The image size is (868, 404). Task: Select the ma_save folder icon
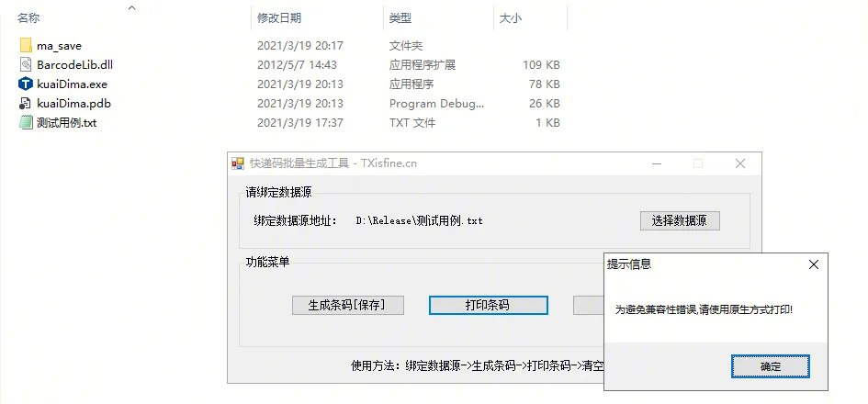pyautogui.click(x=26, y=45)
